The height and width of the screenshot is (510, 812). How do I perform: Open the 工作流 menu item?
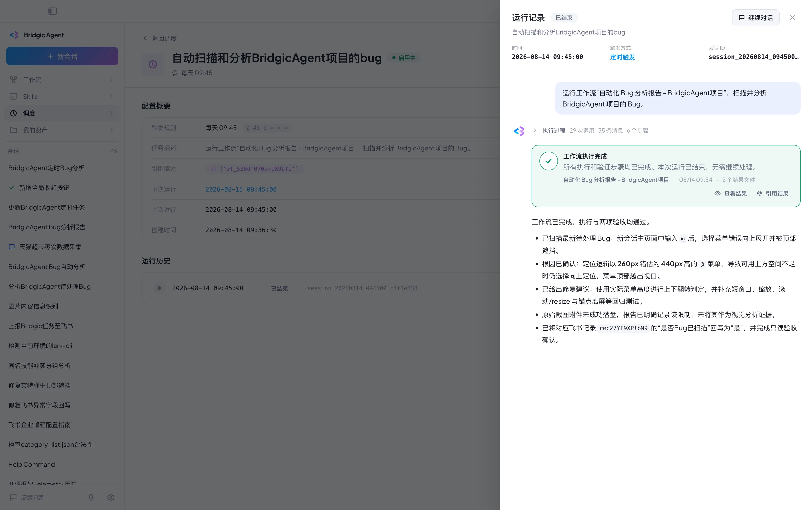tap(62, 80)
